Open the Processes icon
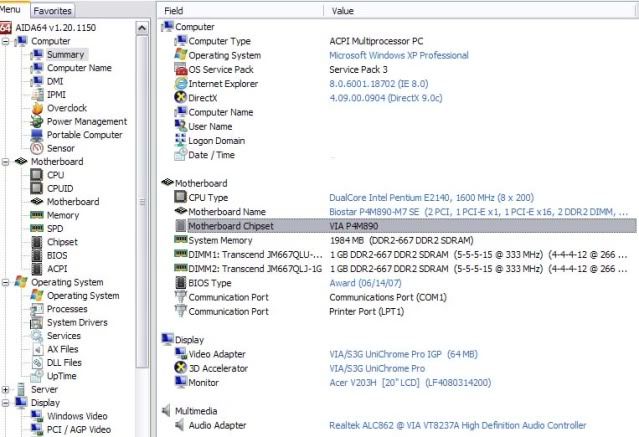Viewport: 639px width, 437px height. pos(37,309)
